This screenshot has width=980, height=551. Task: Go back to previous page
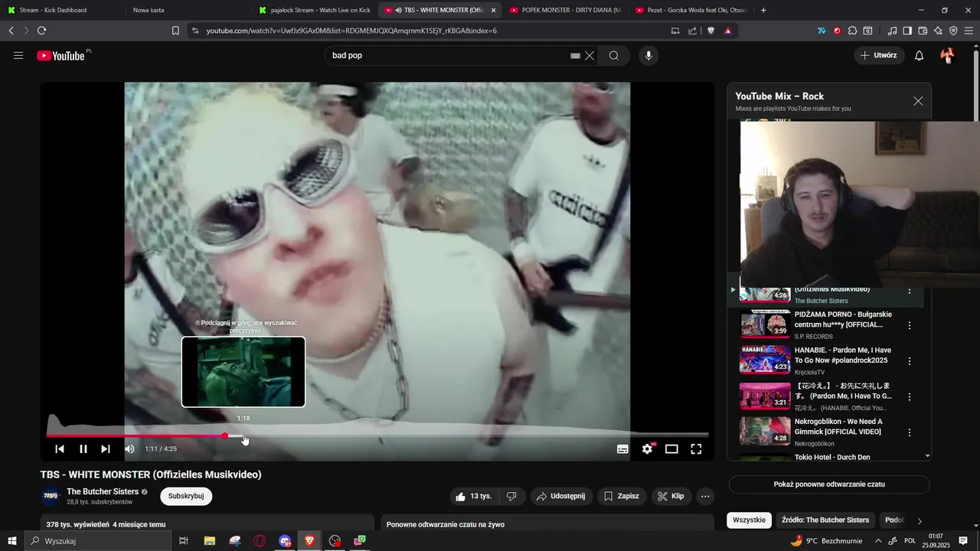pyautogui.click(x=11, y=31)
